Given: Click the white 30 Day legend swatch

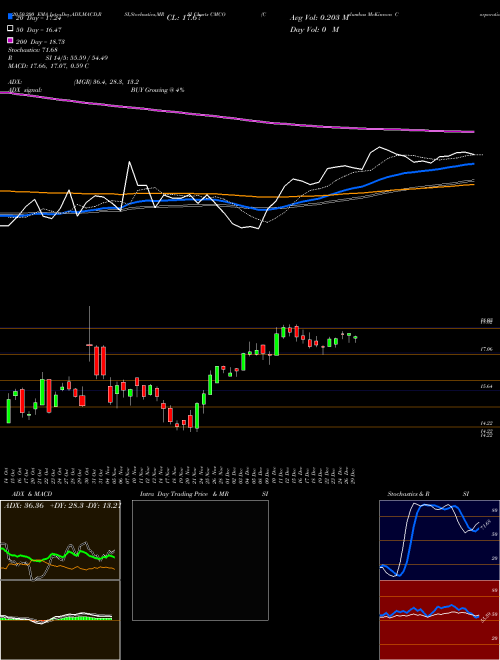Looking at the screenshot, I should (10, 29).
